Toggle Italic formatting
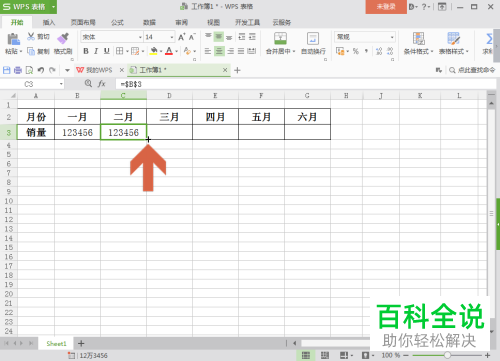 tap(96, 51)
